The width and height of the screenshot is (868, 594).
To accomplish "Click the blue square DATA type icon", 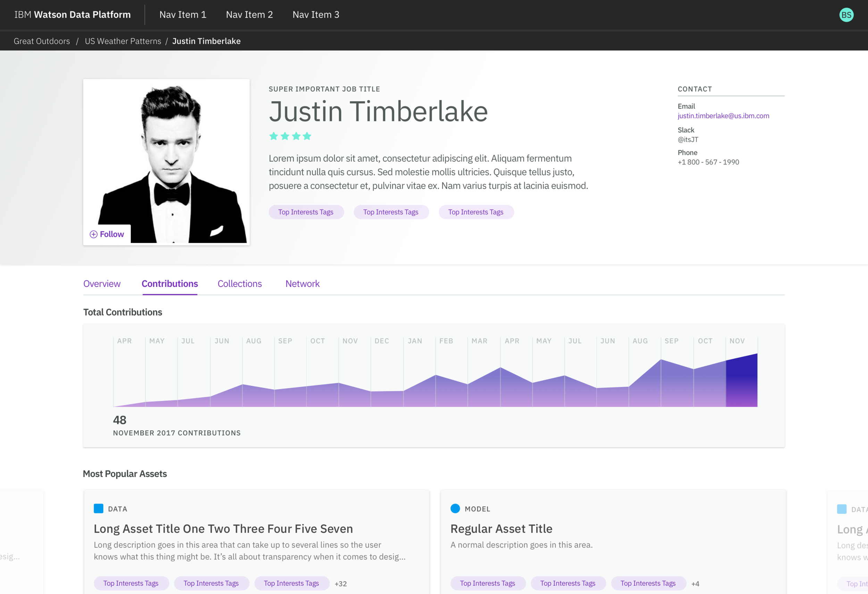I will coord(98,509).
